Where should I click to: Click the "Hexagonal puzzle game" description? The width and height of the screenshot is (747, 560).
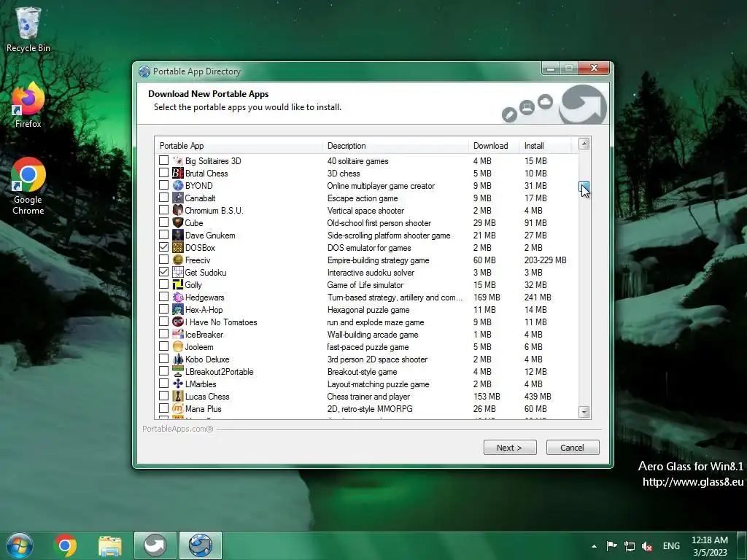368,309
